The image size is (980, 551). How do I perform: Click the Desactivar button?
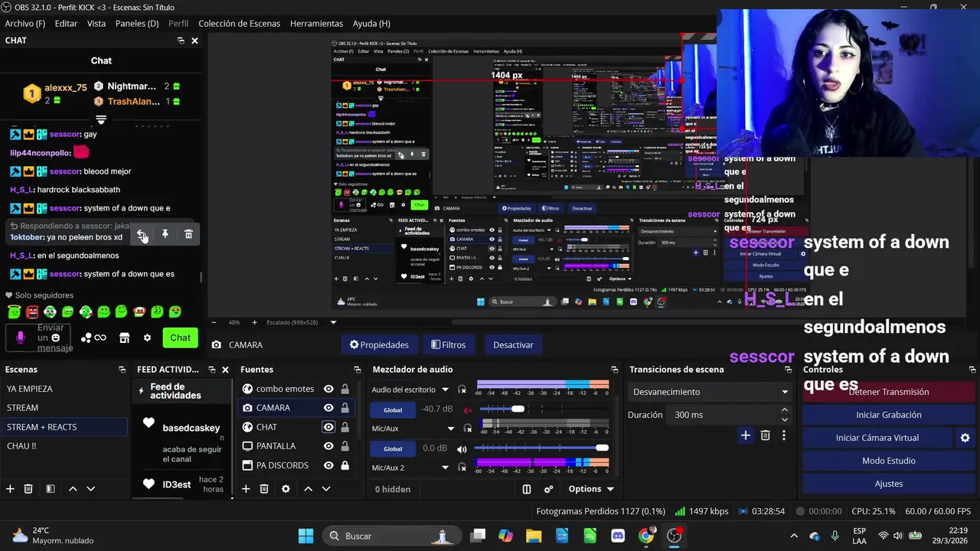tap(513, 345)
